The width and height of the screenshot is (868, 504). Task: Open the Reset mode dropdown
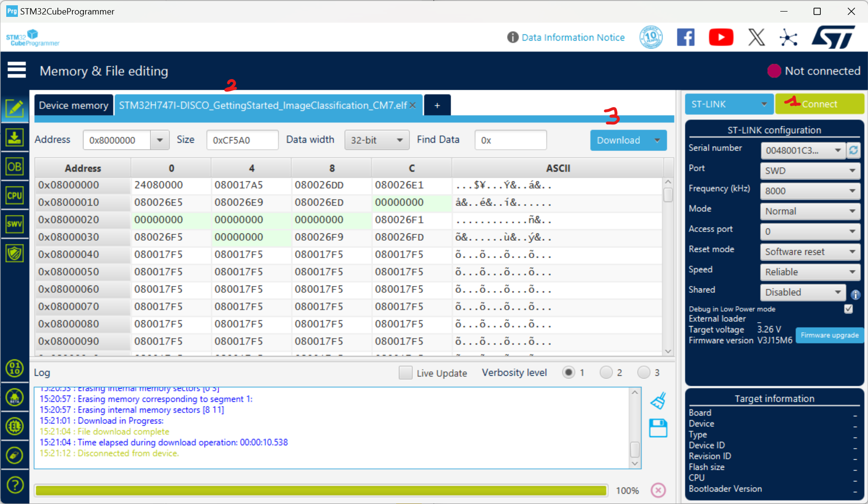pyautogui.click(x=810, y=251)
